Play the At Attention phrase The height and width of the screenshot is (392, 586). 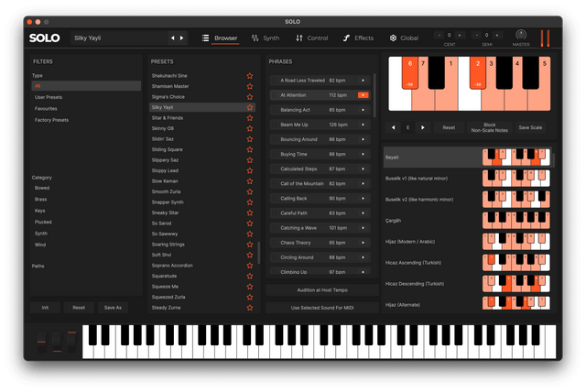364,94
